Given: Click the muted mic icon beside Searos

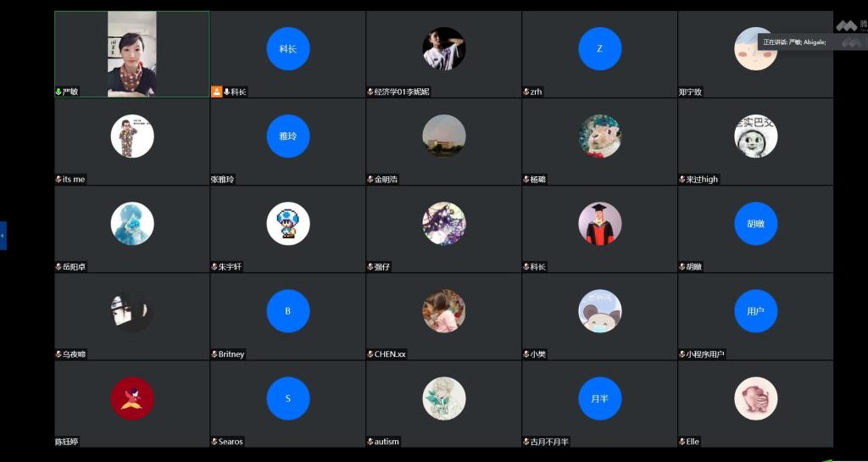Looking at the screenshot, I should [x=214, y=442].
